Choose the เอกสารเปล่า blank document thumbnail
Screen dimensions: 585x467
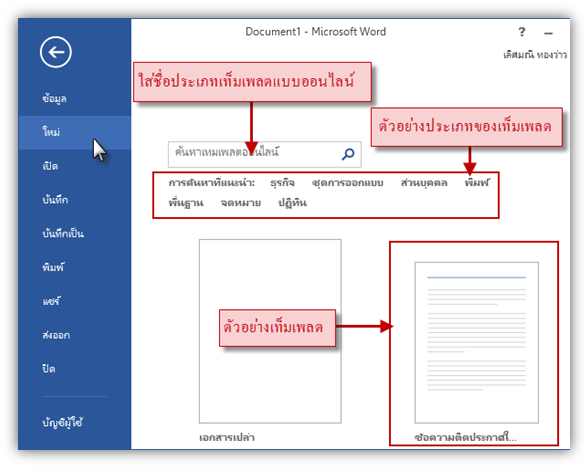coord(270,331)
